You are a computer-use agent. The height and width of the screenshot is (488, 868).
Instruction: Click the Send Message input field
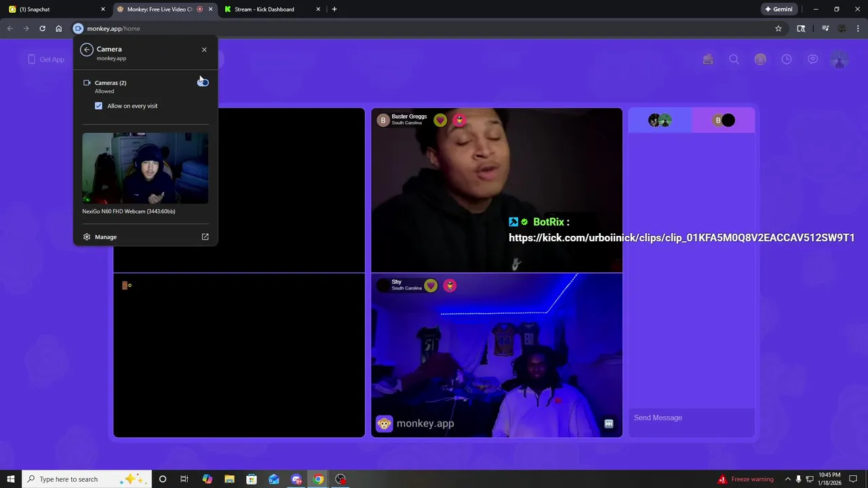tap(692, 418)
